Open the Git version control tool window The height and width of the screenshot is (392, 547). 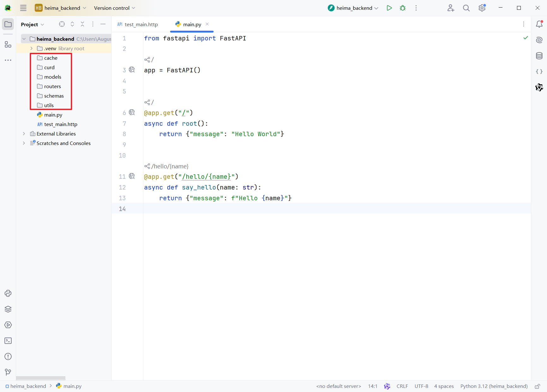pyautogui.click(x=8, y=372)
